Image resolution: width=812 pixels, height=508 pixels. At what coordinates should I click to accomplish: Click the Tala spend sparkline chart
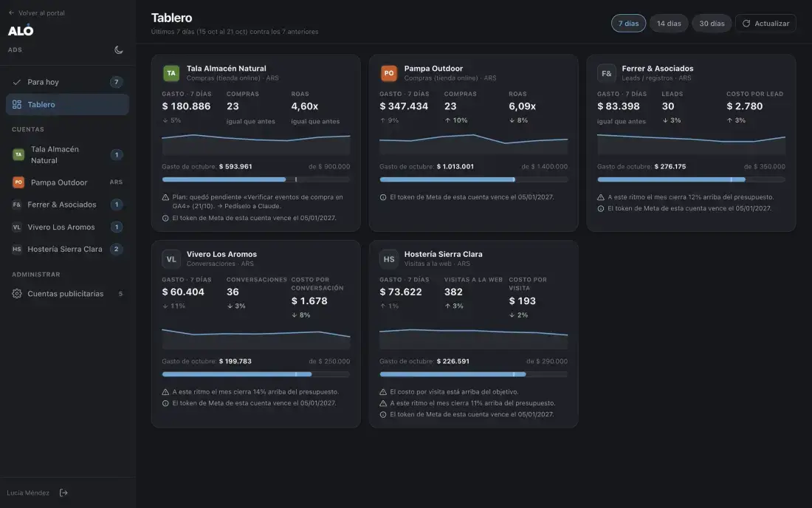point(256,144)
